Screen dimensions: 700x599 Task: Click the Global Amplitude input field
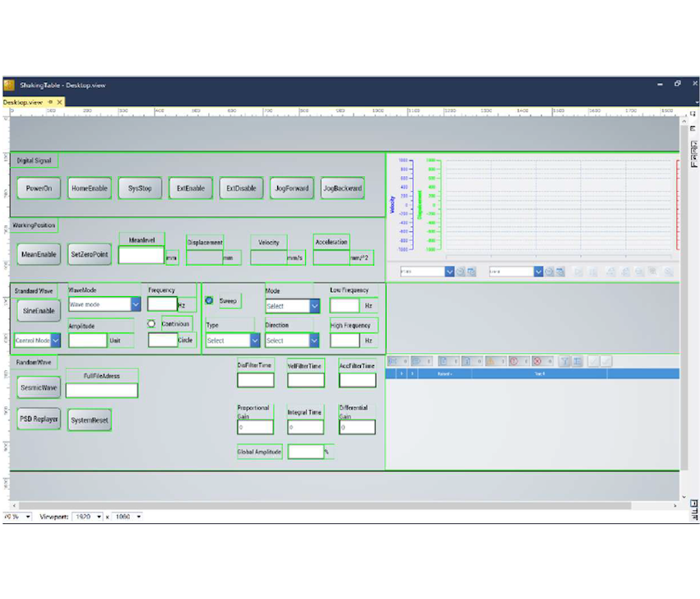click(305, 452)
